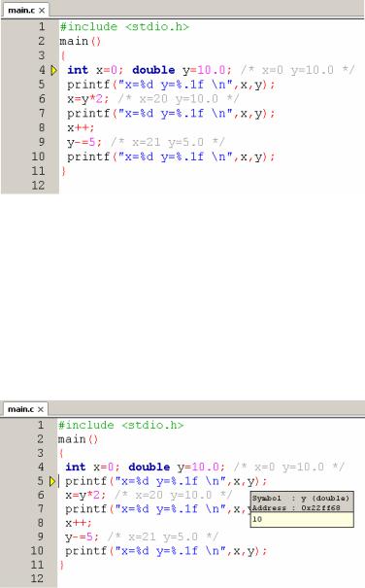The width and height of the screenshot is (365, 588).
Task: Click the printf call on line 5 of upper editor
Action: pyautogui.click(x=171, y=85)
